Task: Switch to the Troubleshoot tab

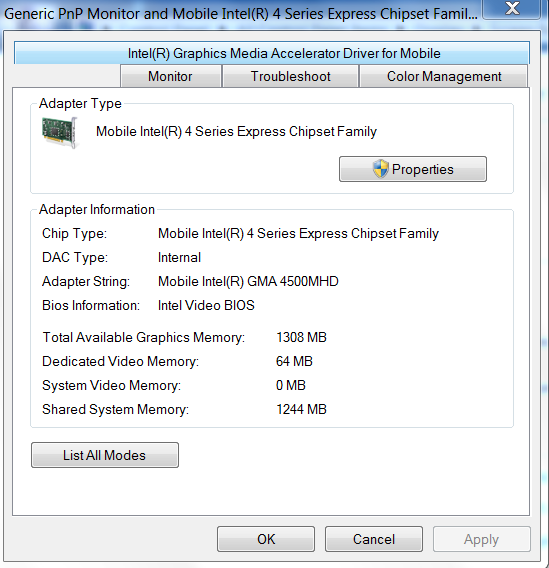Action: pos(290,76)
